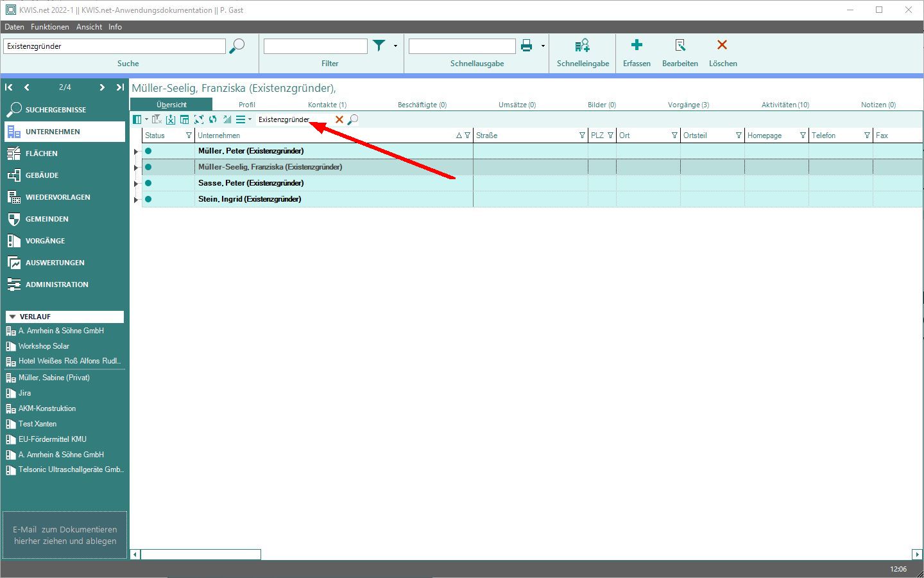This screenshot has width=924, height=578.
Task: Select UNTERNEHMEN in the sidebar
Action: pyautogui.click(x=64, y=132)
